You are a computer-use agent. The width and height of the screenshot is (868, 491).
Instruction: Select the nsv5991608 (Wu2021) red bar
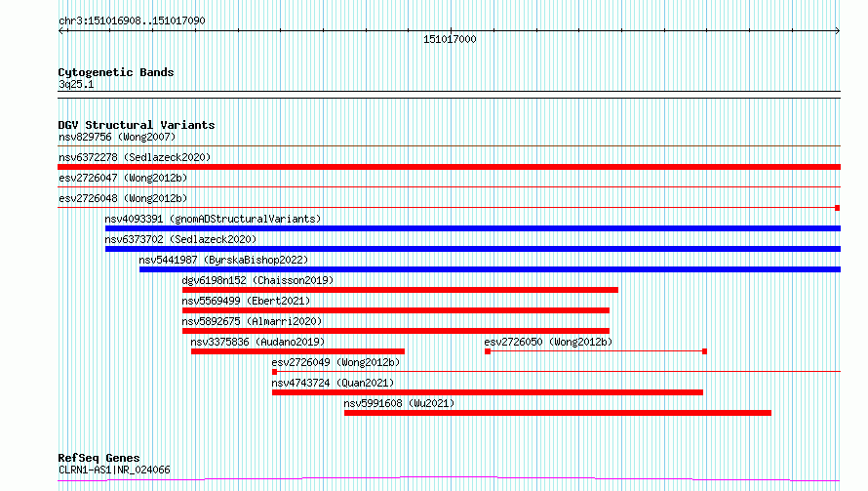558,413
